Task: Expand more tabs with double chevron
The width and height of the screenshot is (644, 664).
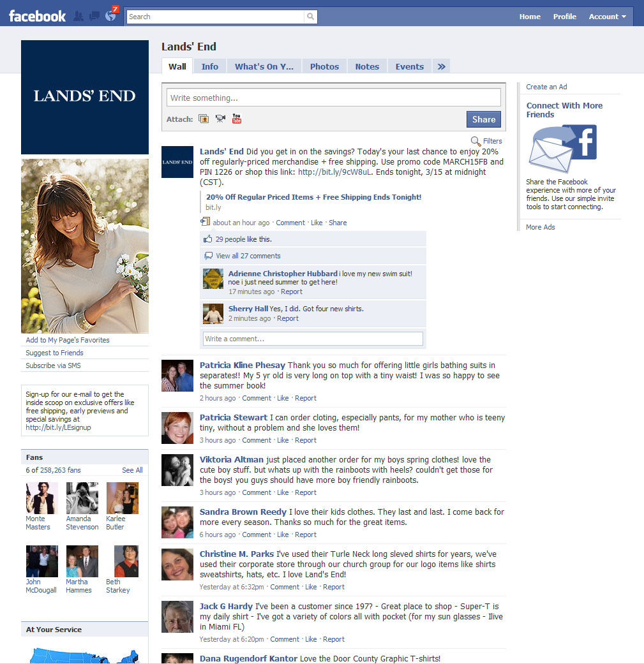Action: point(442,66)
